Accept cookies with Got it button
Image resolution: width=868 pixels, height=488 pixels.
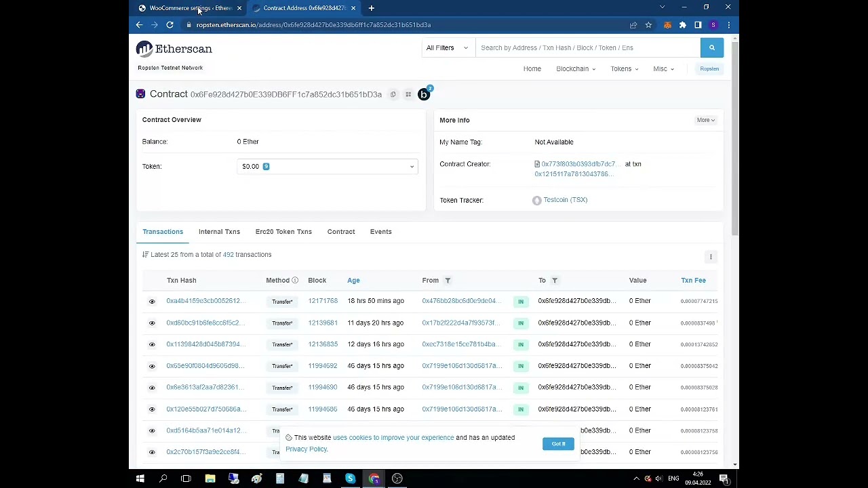[558, 444]
